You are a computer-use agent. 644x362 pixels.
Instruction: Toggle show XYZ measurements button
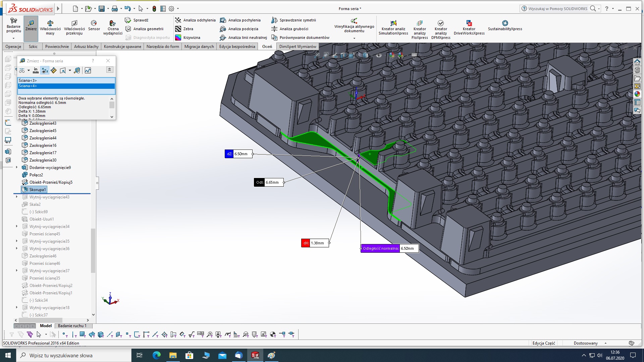tap(45, 70)
